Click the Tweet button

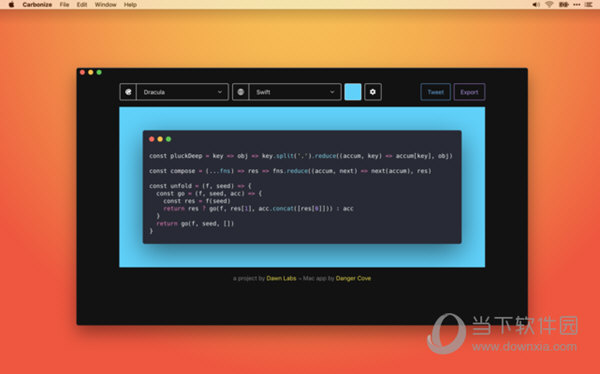click(x=435, y=92)
